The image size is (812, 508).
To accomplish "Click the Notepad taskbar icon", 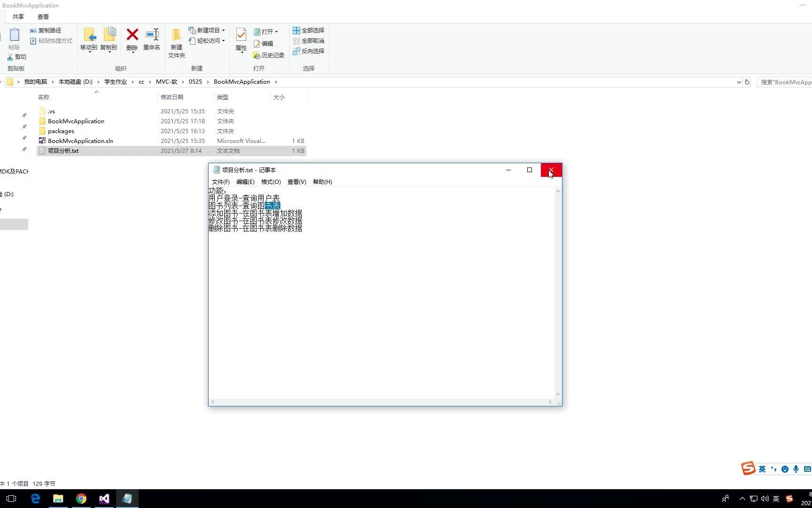I will [127, 499].
